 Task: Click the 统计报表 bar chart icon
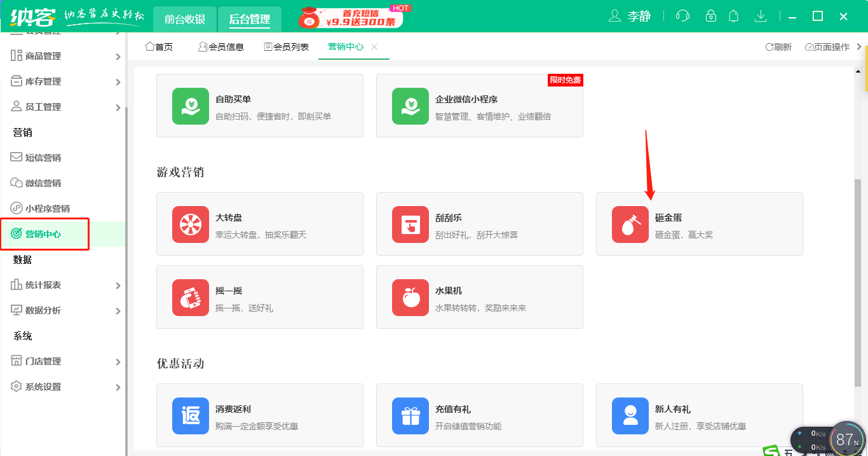pos(17,284)
